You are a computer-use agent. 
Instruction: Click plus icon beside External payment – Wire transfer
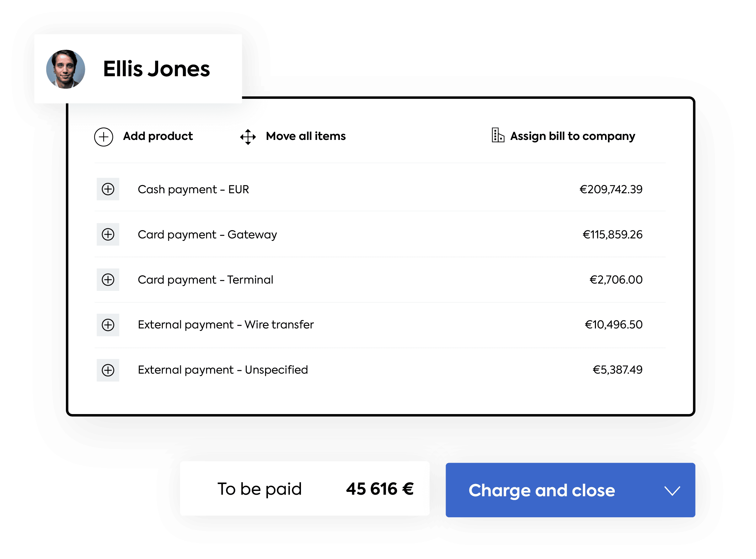coord(108,325)
